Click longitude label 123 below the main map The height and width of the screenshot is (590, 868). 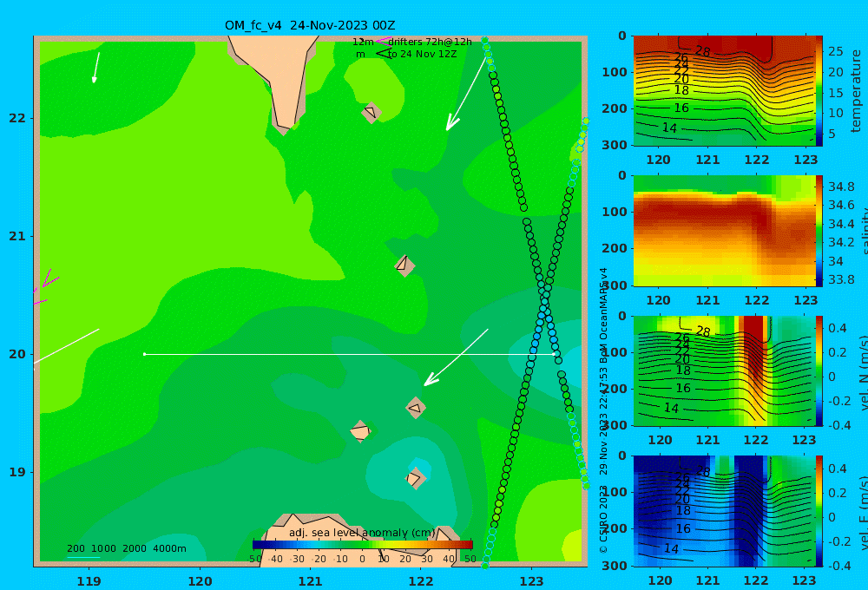tap(531, 581)
